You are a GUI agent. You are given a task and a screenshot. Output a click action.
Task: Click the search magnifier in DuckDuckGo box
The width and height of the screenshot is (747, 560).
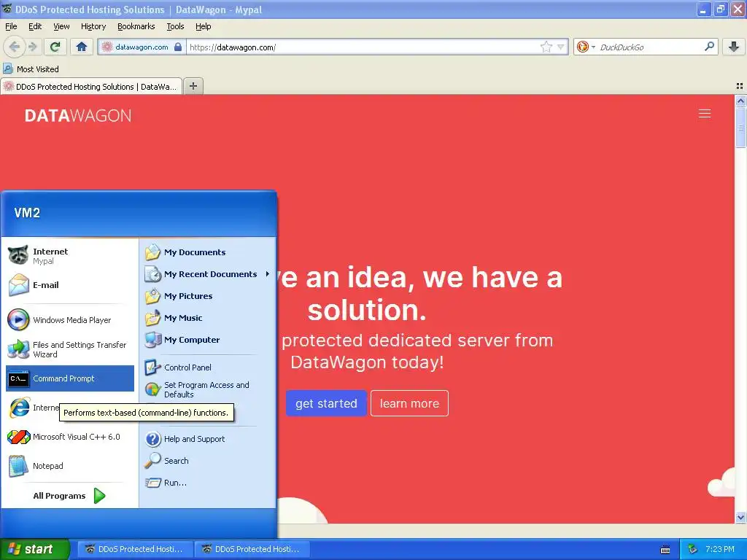[x=709, y=47]
